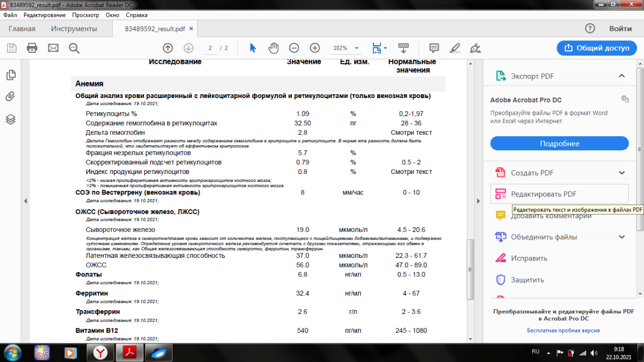Open the Sign document pen icon
This screenshot has width=644, height=362.
point(475,48)
